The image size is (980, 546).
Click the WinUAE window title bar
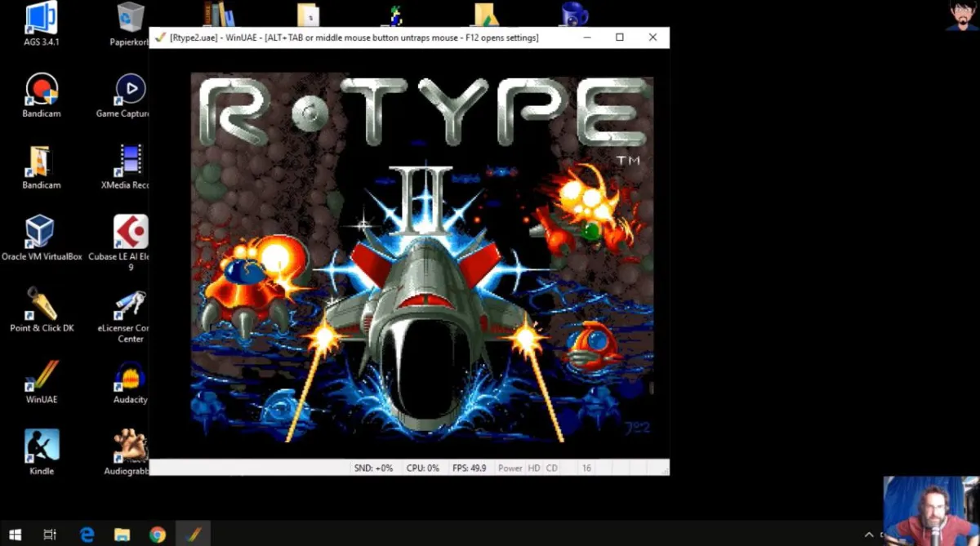click(367, 37)
